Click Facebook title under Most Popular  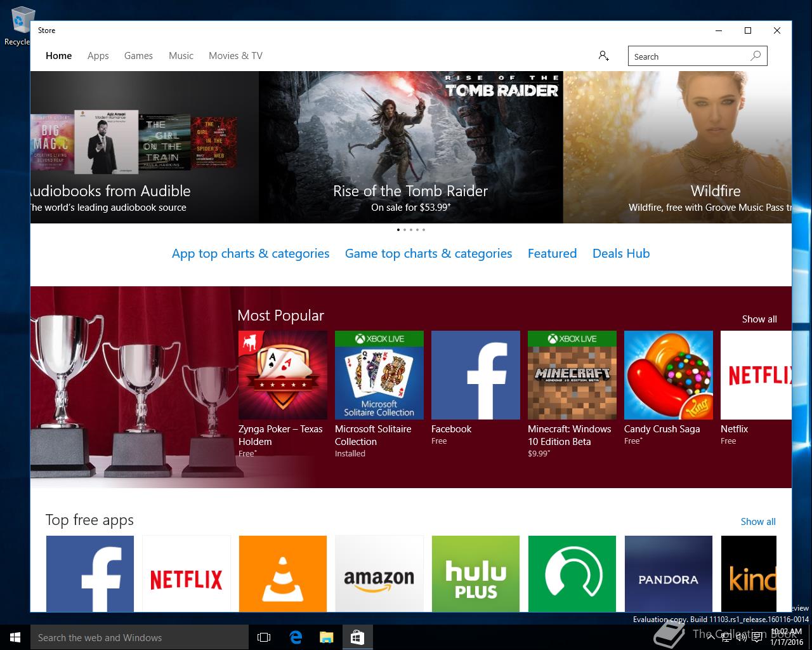tap(451, 429)
